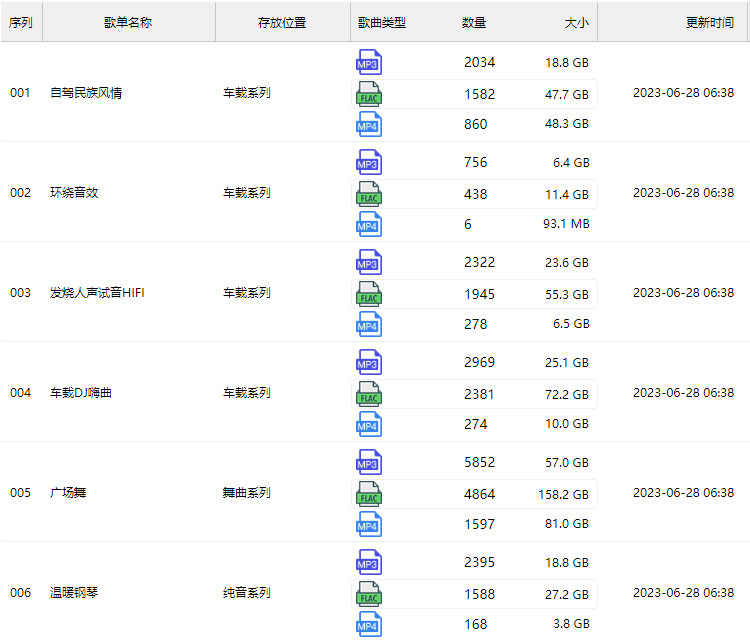The image size is (750, 640).
Task: Select the FLAC icon for 温暖钢琴
Action: (x=369, y=594)
